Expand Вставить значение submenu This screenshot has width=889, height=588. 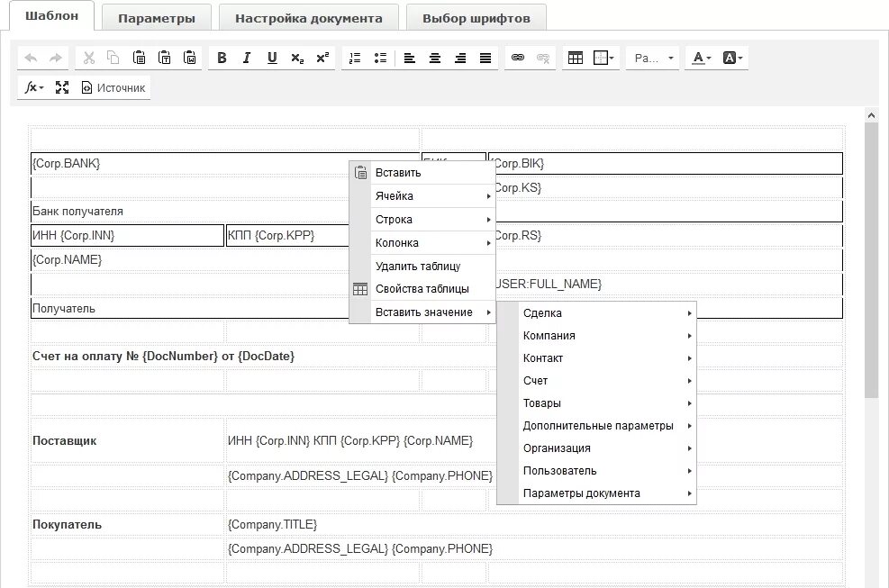point(422,312)
